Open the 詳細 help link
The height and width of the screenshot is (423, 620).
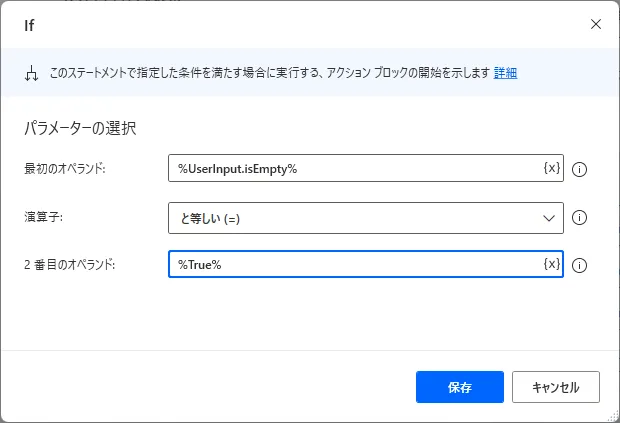[505, 73]
